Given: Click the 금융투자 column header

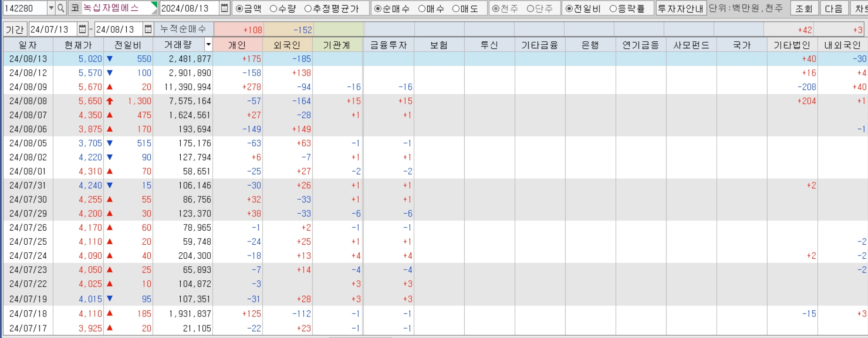Looking at the screenshot, I should coord(388,45).
